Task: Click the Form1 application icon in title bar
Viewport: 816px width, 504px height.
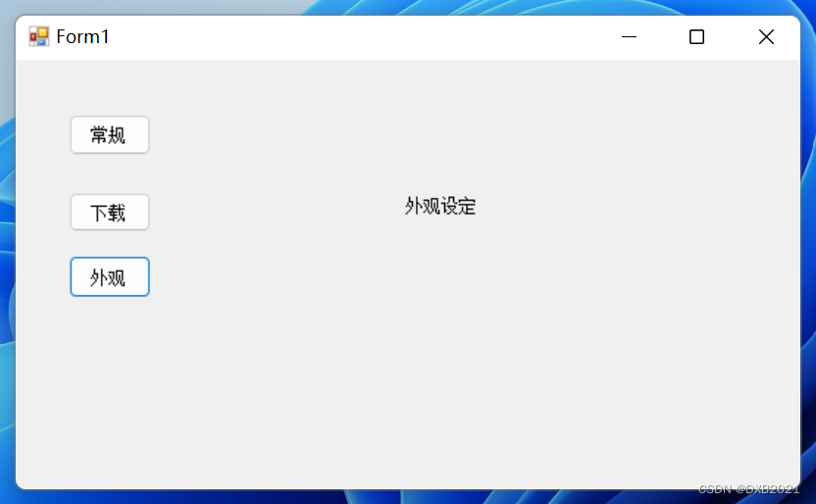Action: [39, 36]
